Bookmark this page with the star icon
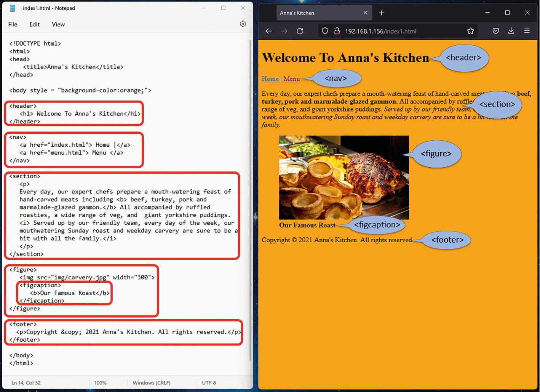540x392 pixels. pos(471,31)
